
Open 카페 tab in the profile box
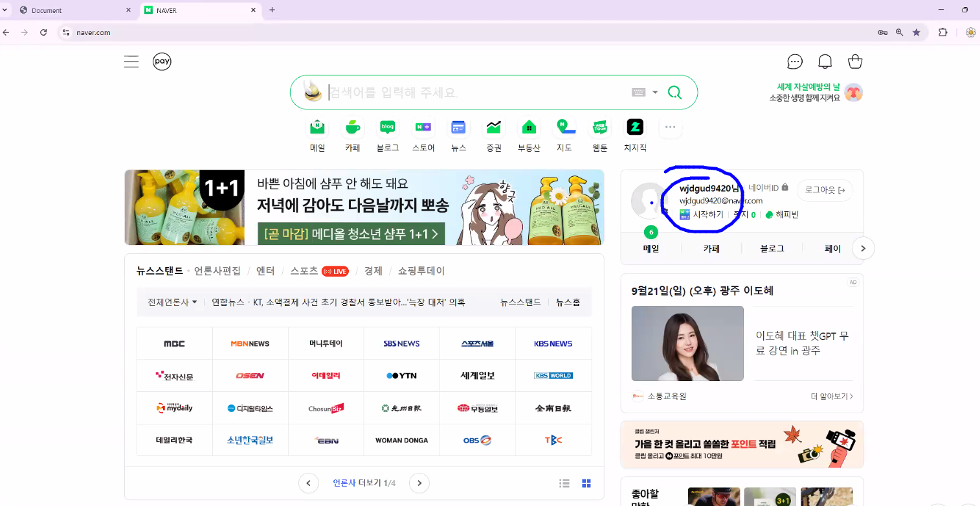pos(711,248)
